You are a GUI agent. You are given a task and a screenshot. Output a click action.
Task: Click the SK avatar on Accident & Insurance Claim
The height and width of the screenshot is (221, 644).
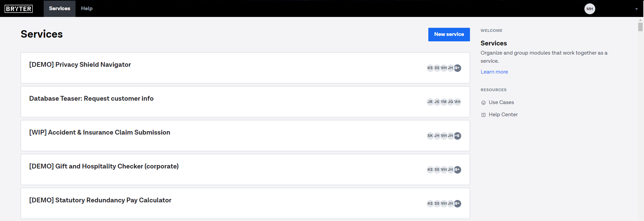click(x=430, y=136)
